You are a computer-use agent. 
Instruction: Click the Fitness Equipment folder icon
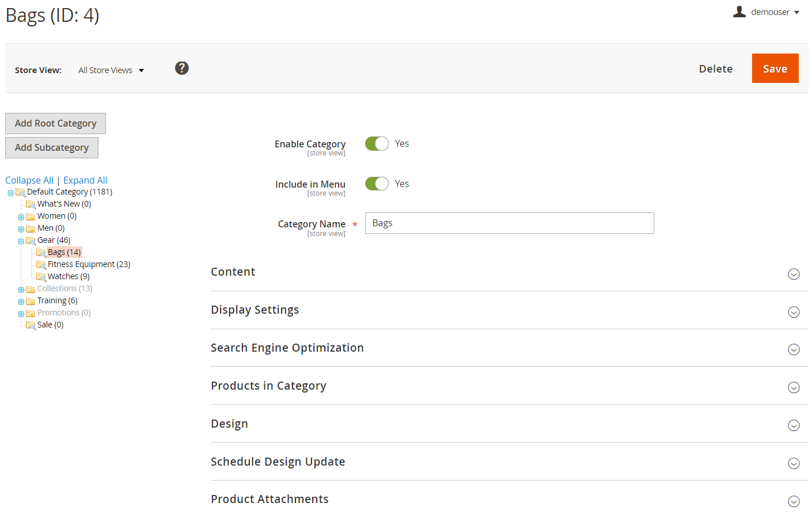[x=41, y=265]
